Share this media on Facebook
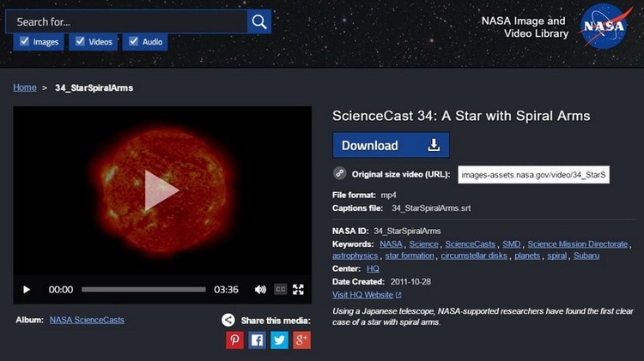The width and height of the screenshot is (644, 361). [x=257, y=340]
